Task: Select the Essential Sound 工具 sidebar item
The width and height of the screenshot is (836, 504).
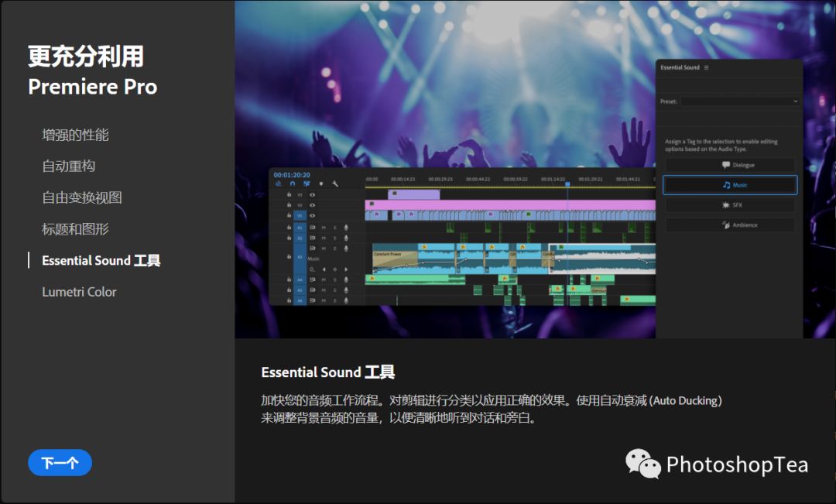Action: click(101, 260)
